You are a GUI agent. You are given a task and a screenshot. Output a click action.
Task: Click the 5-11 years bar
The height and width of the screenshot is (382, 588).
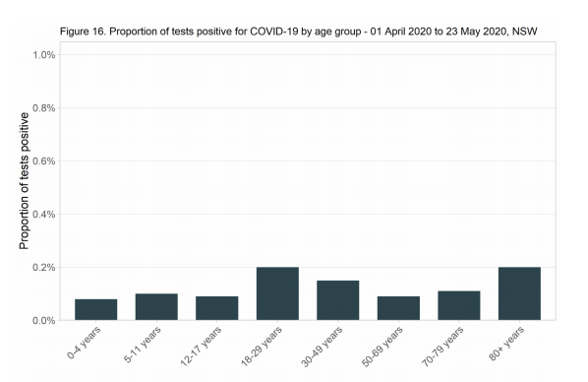point(156,307)
